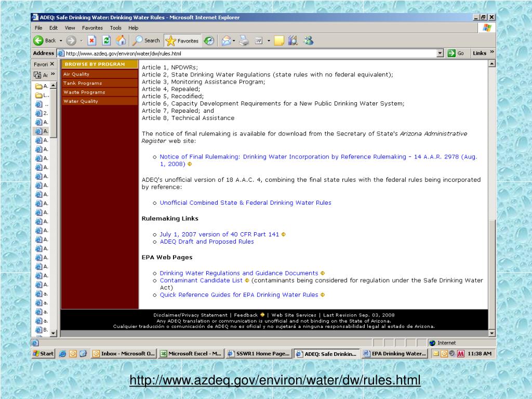Open the Back button history dropdown arrow
The width and height of the screenshot is (532, 399).
61,41
